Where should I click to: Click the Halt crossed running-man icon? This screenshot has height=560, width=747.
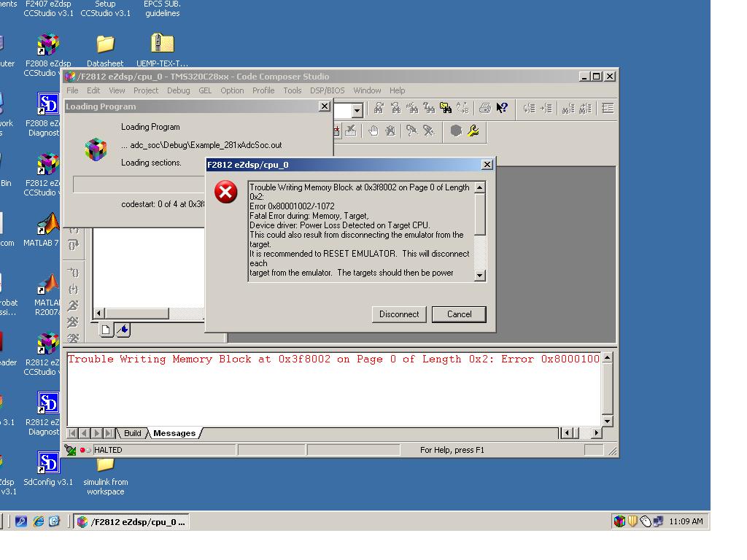click(x=73, y=323)
